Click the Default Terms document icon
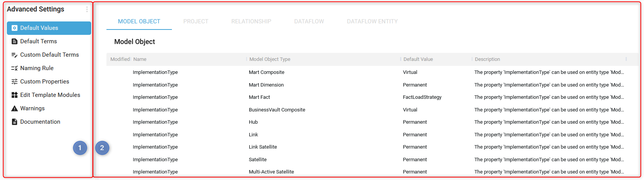The width and height of the screenshot is (644, 180). [15, 41]
